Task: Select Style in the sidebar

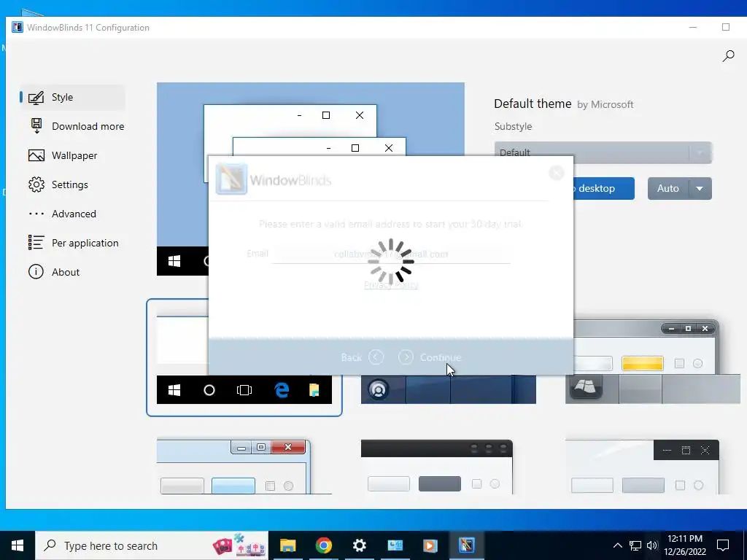Action: coord(72,97)
